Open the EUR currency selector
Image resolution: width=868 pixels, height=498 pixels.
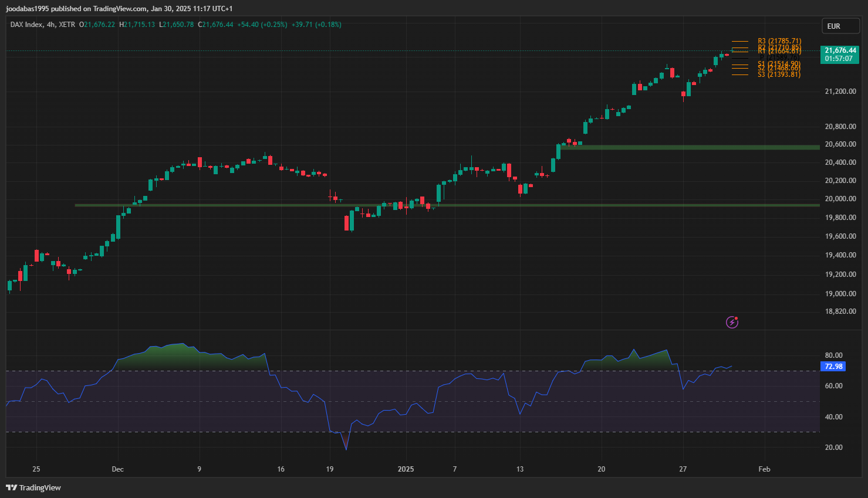point(840,26)
